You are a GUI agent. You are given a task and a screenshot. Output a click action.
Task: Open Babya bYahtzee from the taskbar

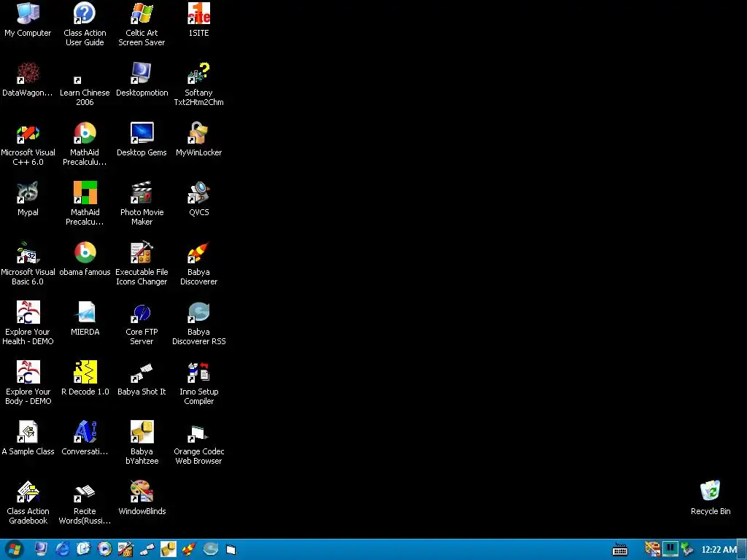click(169, 549)
